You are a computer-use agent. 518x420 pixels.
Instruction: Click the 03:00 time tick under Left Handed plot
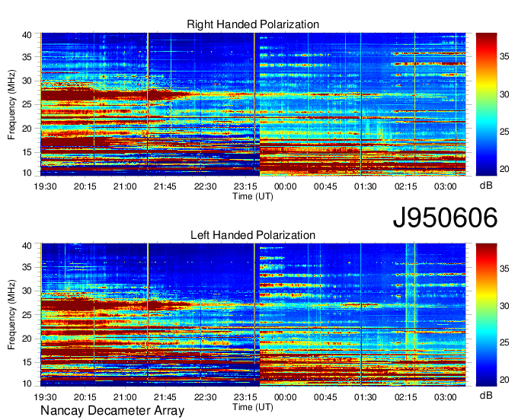(x=446, y=397)
